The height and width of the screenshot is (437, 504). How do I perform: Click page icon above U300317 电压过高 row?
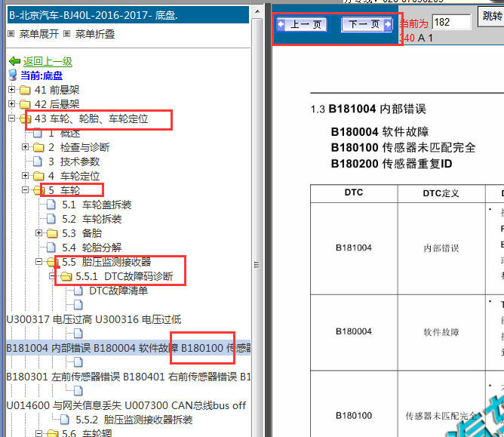[78, 304]
